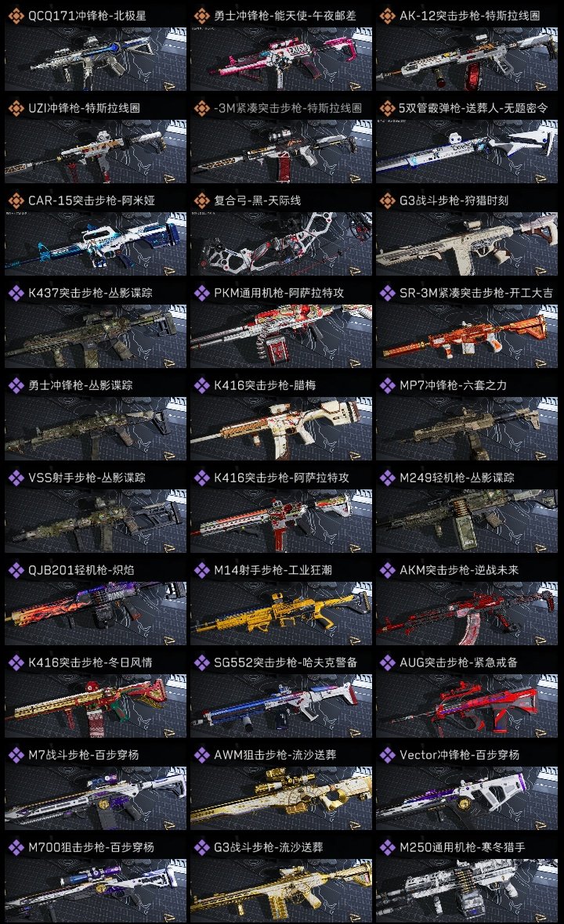Click the SG552突击步枪-哈夫克警备 title text
Image resolution: width=564 pixels, height=924 pixels.
[x=286, y=662]
